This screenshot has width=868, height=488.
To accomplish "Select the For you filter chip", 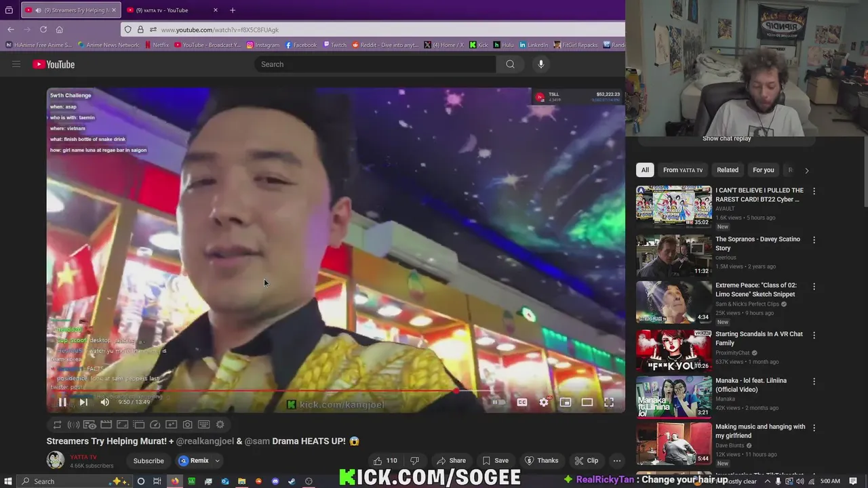I will pos(763,170).
